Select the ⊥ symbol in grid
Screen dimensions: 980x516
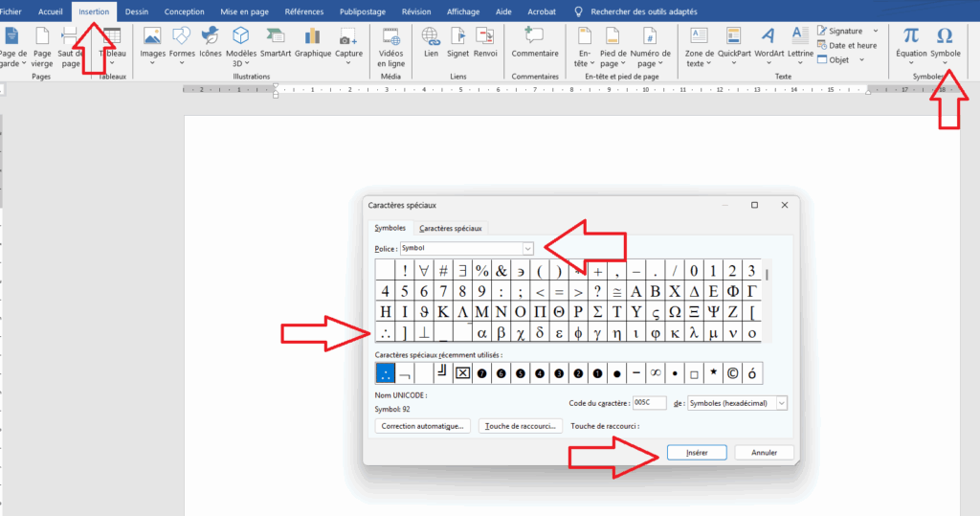click(x=424, y=333)
